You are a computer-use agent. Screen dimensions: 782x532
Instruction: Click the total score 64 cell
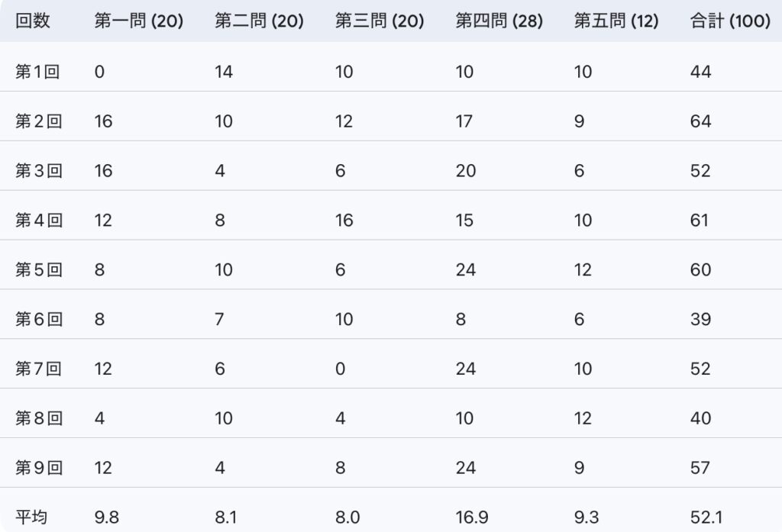[700, 121]
